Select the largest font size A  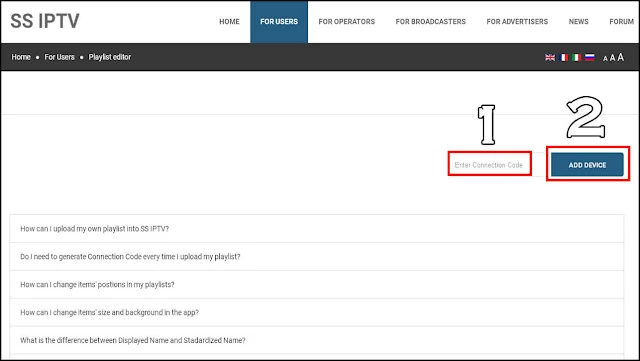tap(620, 57)
